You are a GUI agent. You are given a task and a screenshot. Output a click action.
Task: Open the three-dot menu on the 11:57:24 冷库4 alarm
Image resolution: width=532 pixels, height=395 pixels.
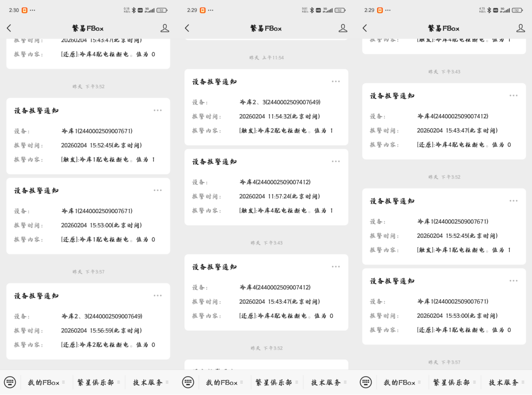[336, 161]
